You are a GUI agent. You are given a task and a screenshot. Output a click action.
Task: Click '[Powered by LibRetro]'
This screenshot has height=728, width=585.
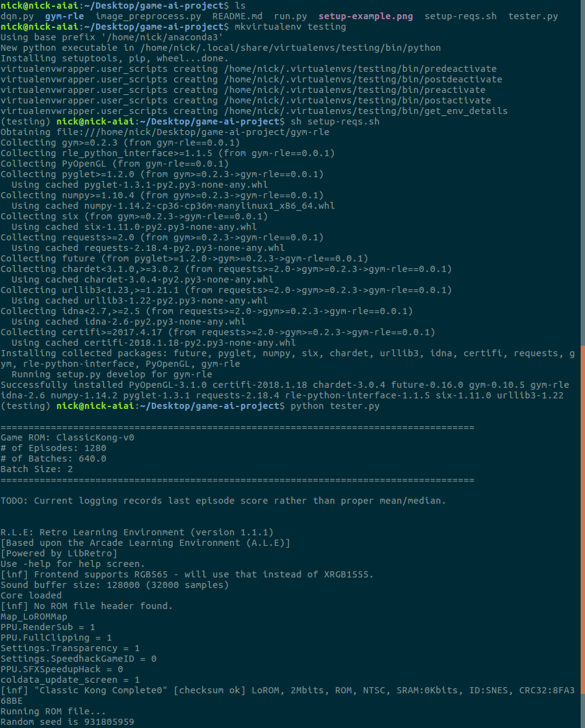59,553
